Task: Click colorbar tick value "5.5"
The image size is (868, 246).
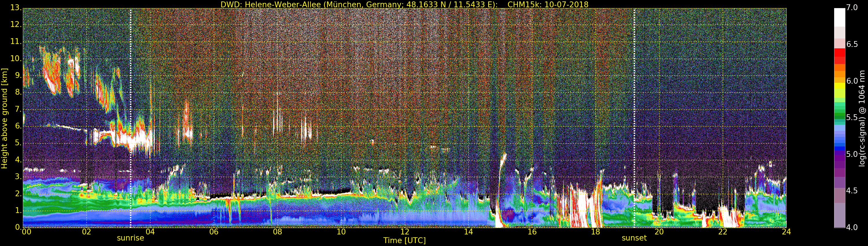Action: click(x=852, y=118)
